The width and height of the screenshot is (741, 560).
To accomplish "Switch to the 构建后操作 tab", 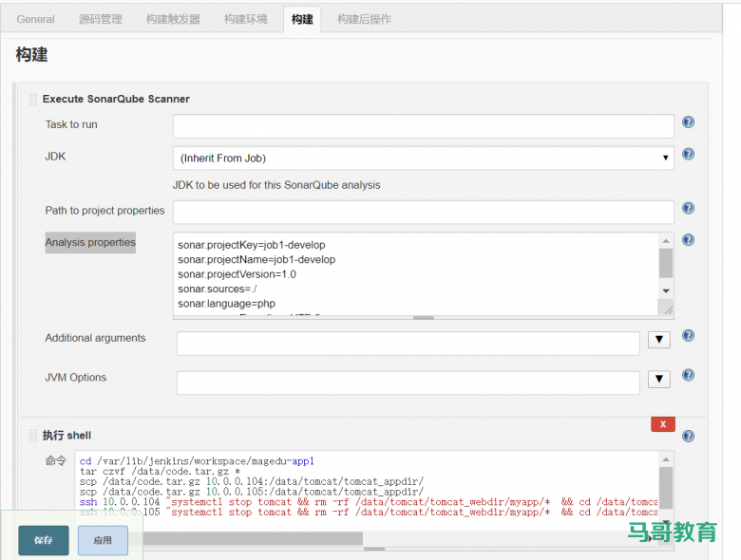I will tap(365, 19).
